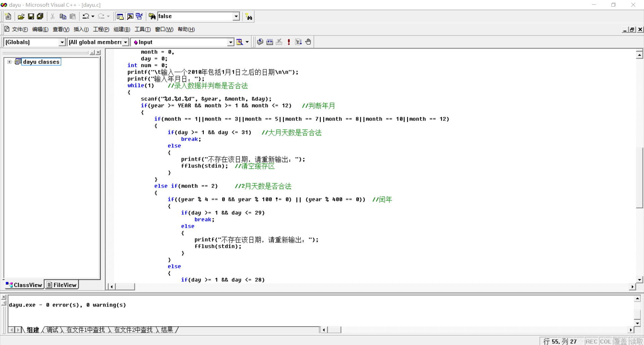
Task: Open the 文件(F) menu
Action: point(20,29)
